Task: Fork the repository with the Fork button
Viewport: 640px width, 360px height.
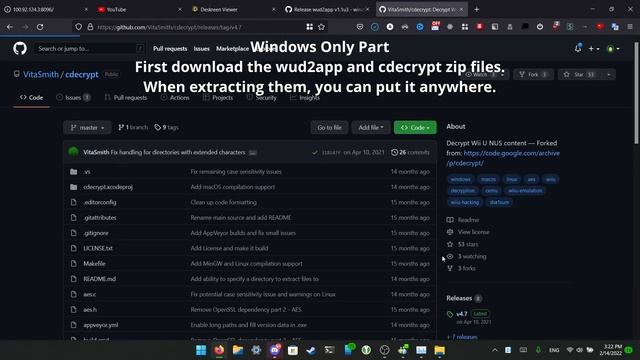Action: (533, 74)
